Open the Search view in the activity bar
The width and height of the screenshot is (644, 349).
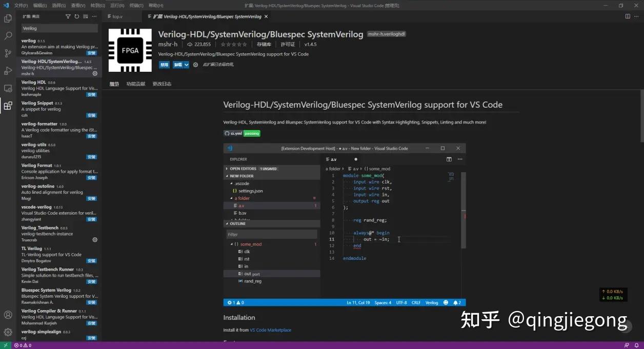point(8,36)
